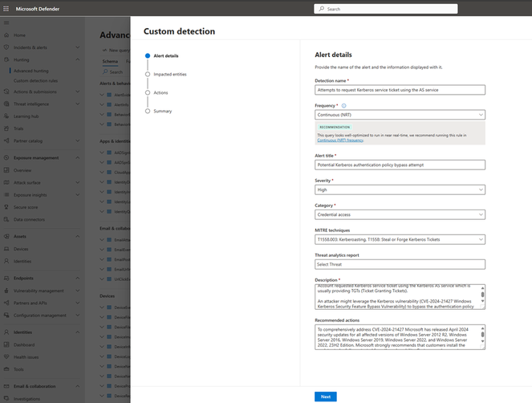This screenshot has width=532, height=403.
Task: Click the Trials gift icon
Action: (6, 128)
